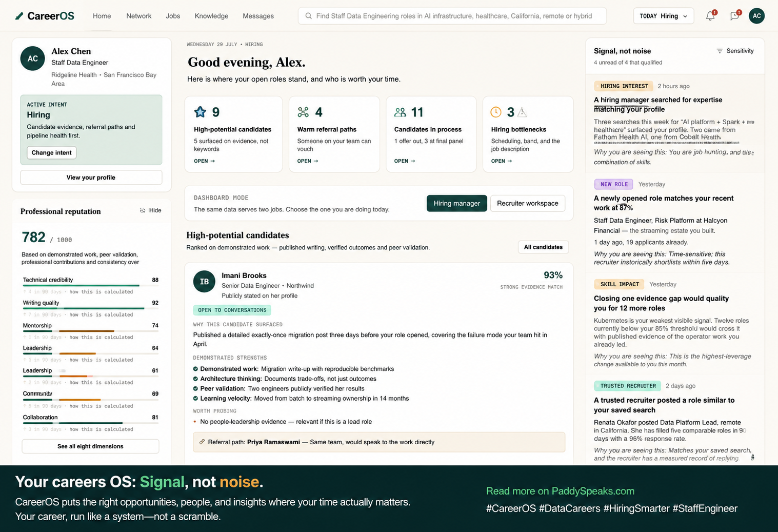
Task: Click the eye-slash Hide icon in reputation panel
Action: tap(143, 210)
